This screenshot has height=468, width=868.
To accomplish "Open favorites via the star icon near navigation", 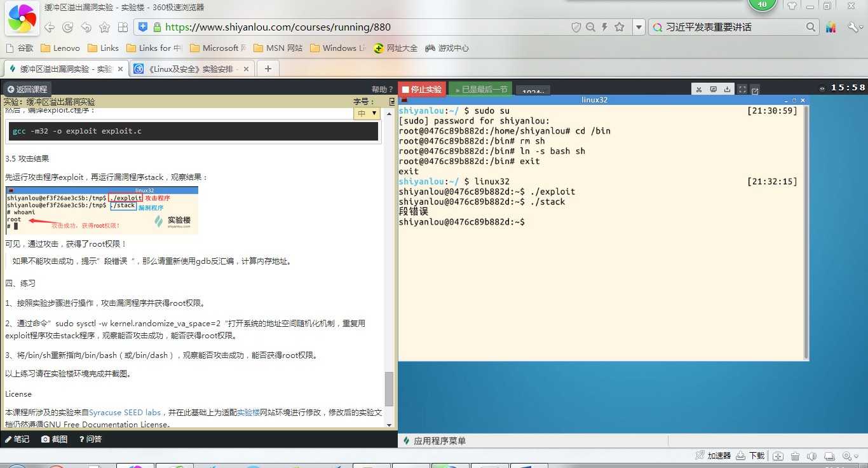I will [x=105, y=27].
